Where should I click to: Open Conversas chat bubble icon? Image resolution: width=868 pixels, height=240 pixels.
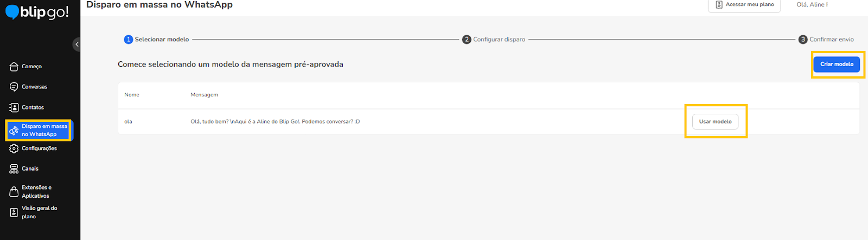click(14, 87)
